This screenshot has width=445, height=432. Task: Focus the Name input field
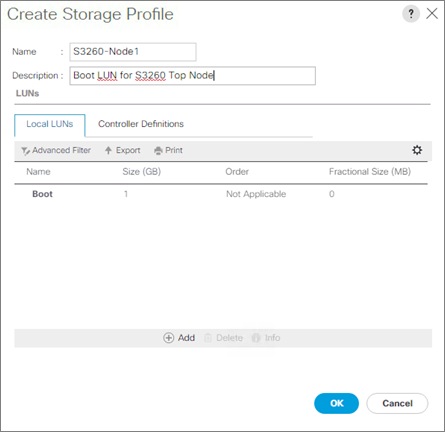pyautogui.click(x=133, y=52)
